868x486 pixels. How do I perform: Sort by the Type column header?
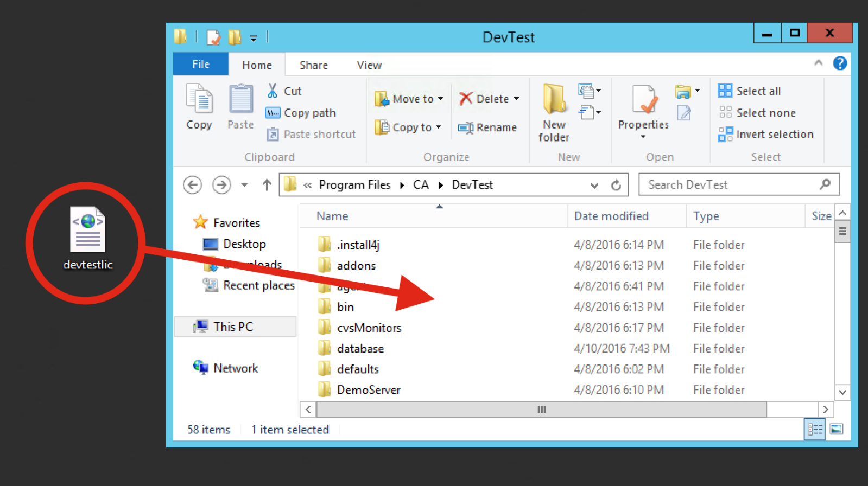coord(745,216)
